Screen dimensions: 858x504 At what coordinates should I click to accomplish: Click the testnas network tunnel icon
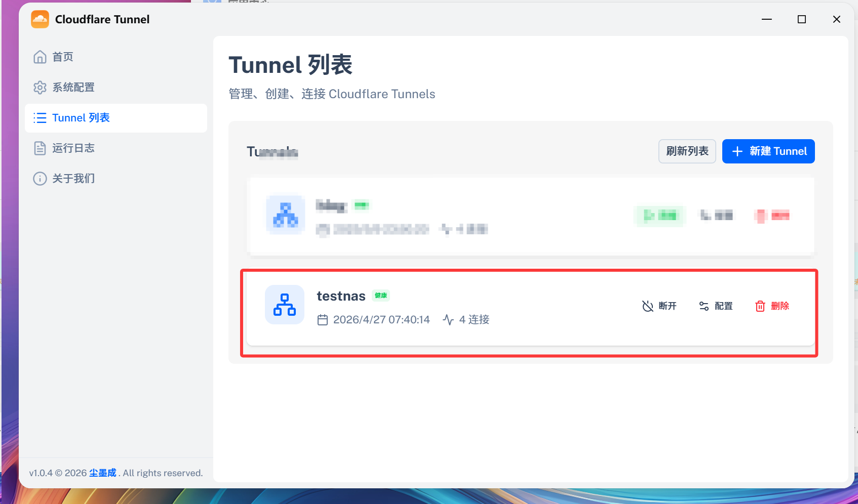pyautogui.click(x=285, y=305)
